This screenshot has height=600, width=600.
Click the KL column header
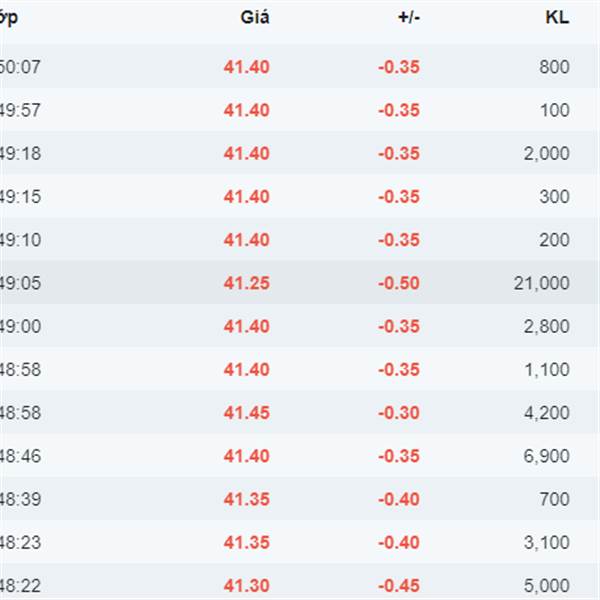pyautogui.click(x=557, y=18)
